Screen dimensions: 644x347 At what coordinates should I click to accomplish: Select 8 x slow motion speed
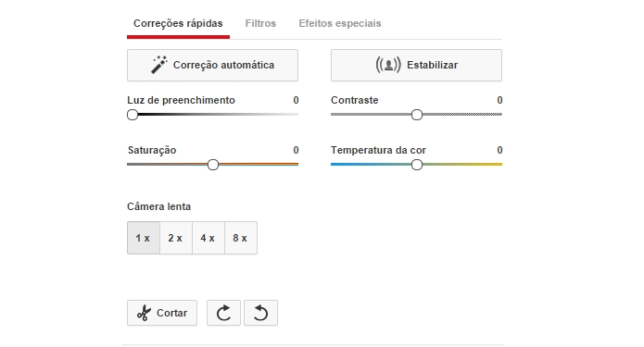[x=241, y=238]
